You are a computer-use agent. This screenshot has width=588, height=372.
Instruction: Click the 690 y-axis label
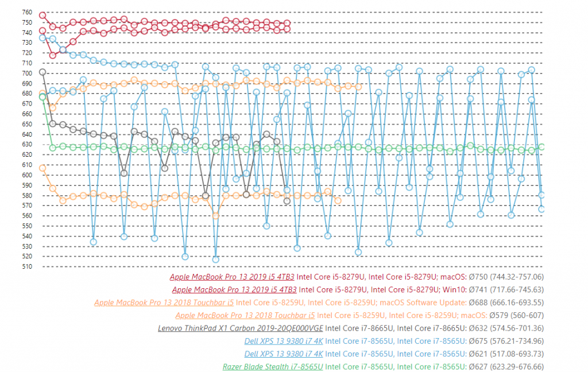tap(27, 84)
